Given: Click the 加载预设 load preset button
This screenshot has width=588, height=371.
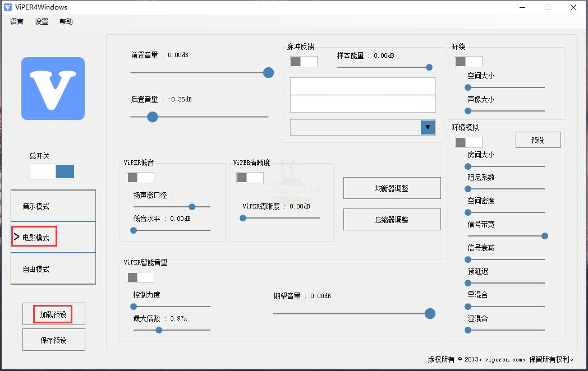Looking at the screenshot, I should [53, 314].
